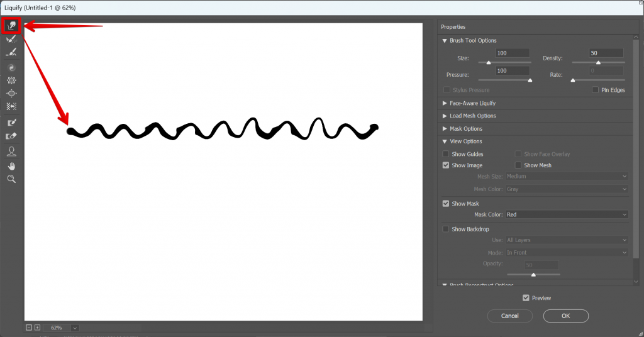Pick the Pucker tool
Viewport: 644px width, 337px height.
11,80
